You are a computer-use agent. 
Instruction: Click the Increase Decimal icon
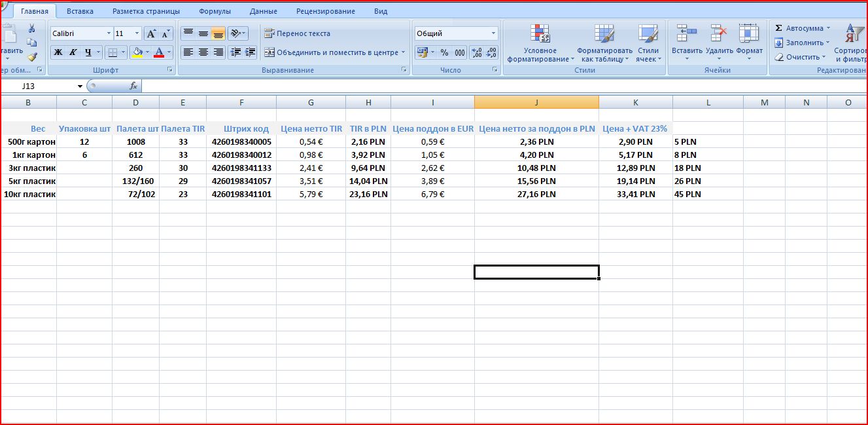pyautogui.click(x=476, y=52)
